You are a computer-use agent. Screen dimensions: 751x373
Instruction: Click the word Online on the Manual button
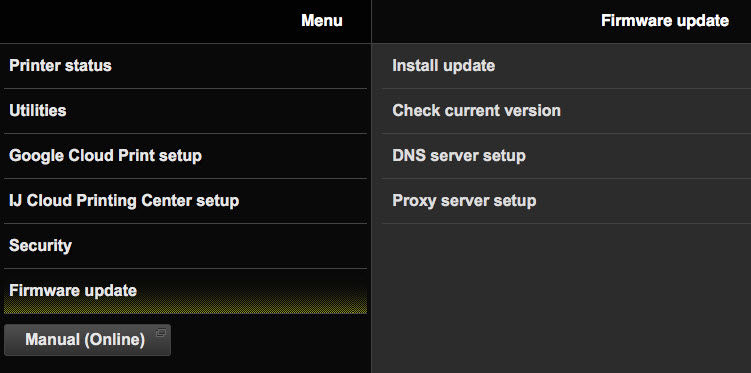coord(114,340)
